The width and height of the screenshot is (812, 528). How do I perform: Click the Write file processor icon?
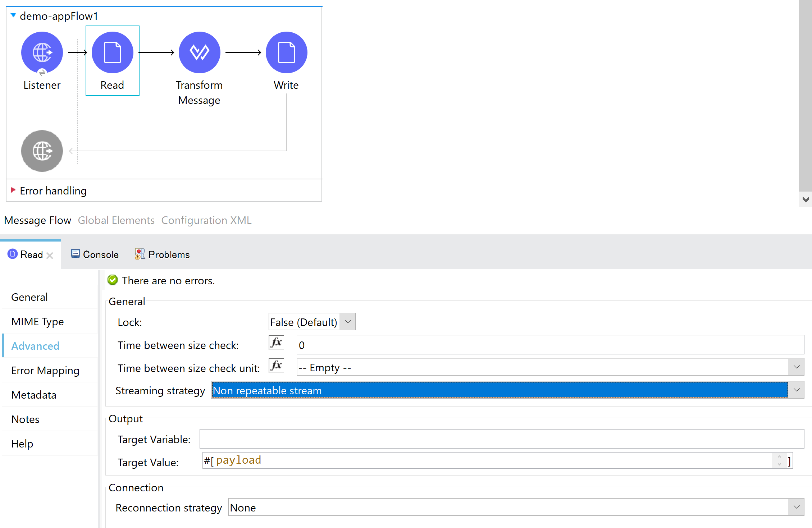[287, 52]
